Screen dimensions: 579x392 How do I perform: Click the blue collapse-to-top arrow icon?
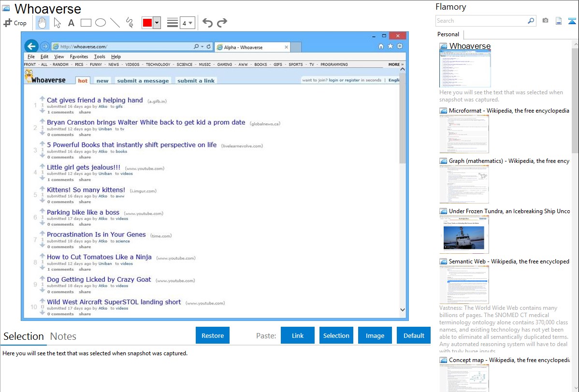click(572, 21)
